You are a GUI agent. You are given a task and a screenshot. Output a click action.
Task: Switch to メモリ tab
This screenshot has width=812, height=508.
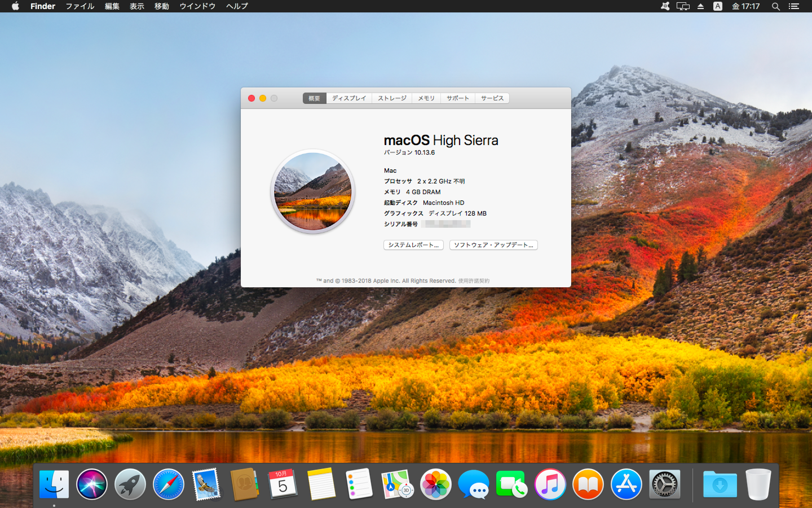pyautogui.click(x=426, y=98)
